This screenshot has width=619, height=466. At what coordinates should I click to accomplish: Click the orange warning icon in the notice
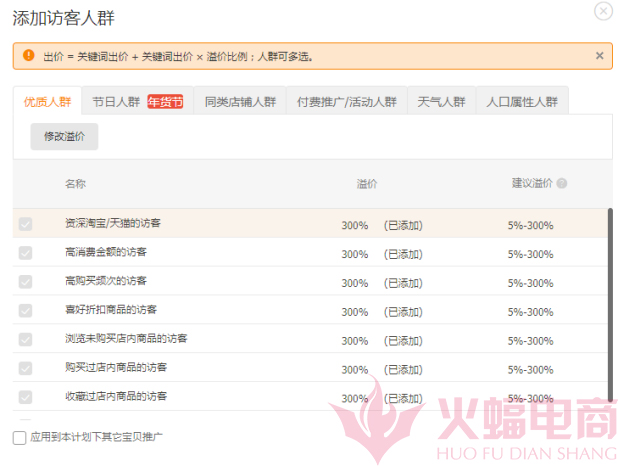point(28,56)
